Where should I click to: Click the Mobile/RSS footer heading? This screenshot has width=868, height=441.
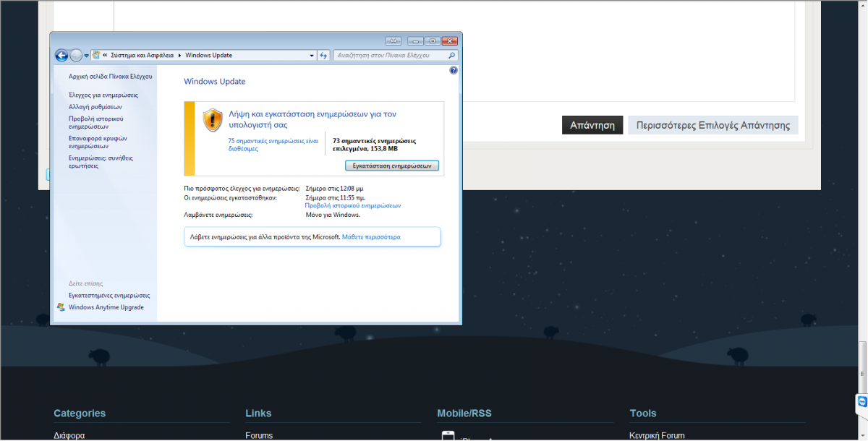point(464,414)
